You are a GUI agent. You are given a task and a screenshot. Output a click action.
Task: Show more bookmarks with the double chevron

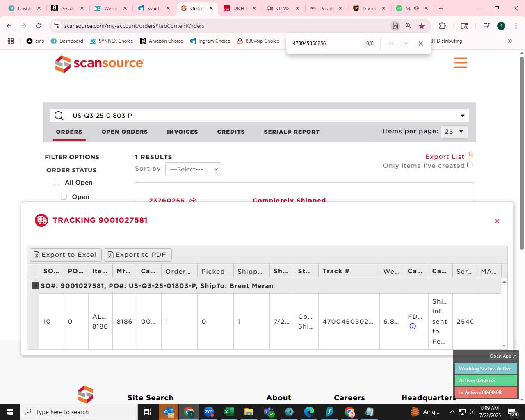[510, 41]
